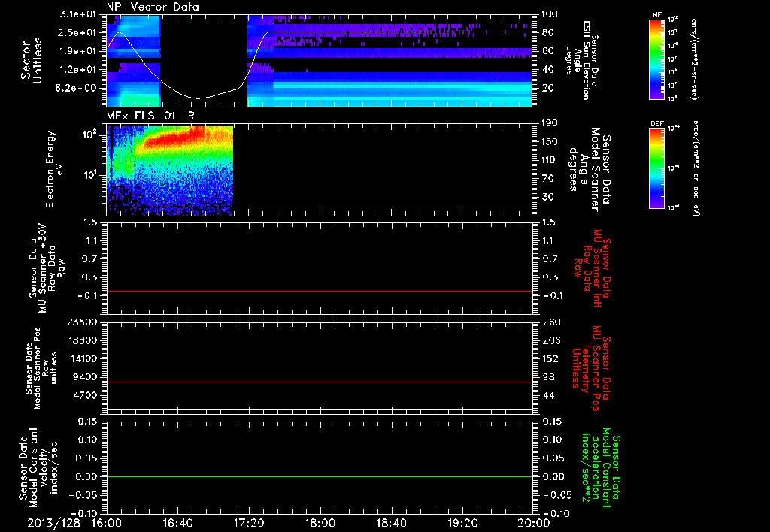The width and height of the screenshot is (770, 532).
Task: Click the 'Electron Energy eV' axis label
Action: coord(55,169)
